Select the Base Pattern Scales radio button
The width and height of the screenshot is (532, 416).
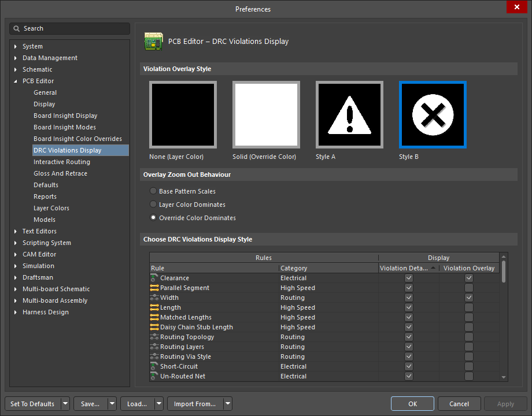click(x=153, y=191)
